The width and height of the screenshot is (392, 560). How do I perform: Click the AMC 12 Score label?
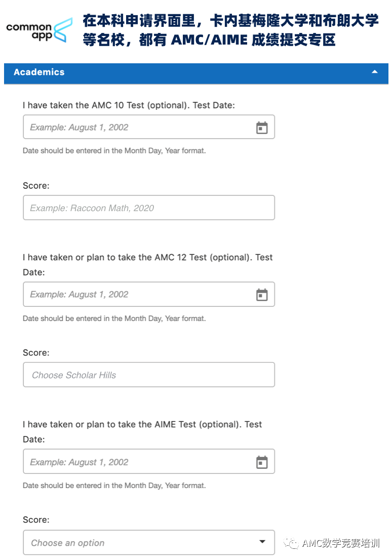click(x=36, y=353)
